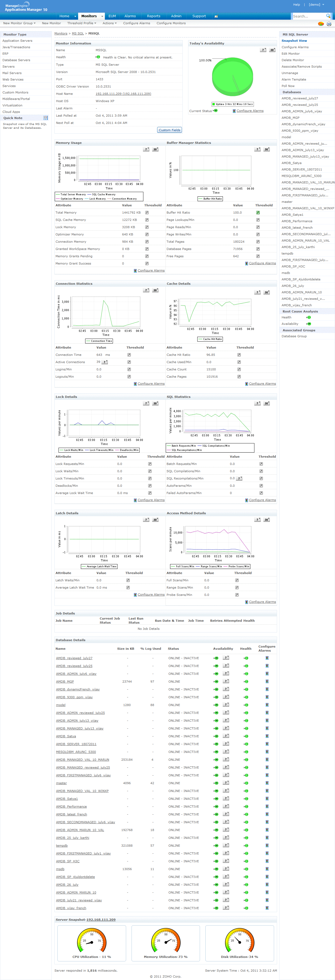
Task: Click the print page icon
Action: coord(329,24)
